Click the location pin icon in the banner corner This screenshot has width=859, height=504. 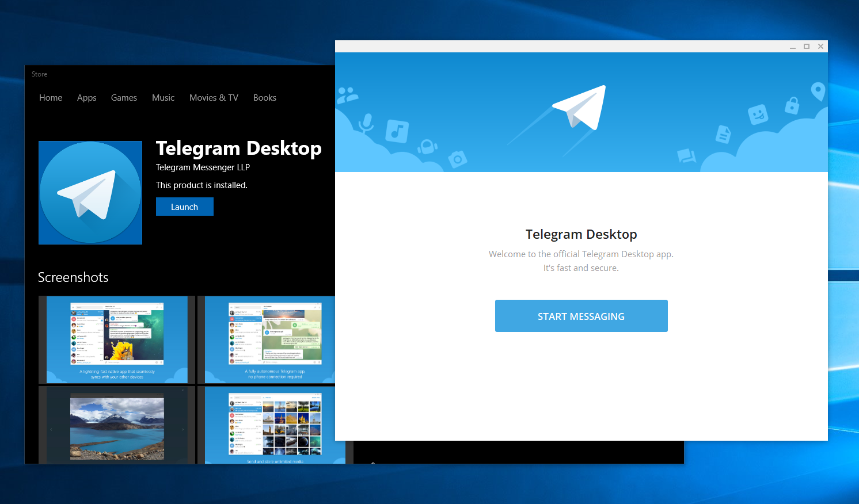pyautogui.click(x=818, y=92)
